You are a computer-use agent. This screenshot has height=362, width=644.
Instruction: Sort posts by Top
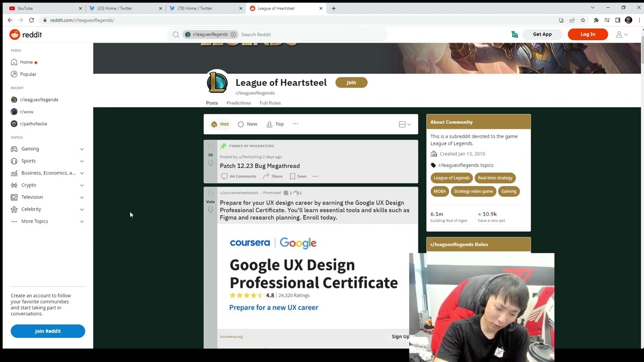coord(275,124)
